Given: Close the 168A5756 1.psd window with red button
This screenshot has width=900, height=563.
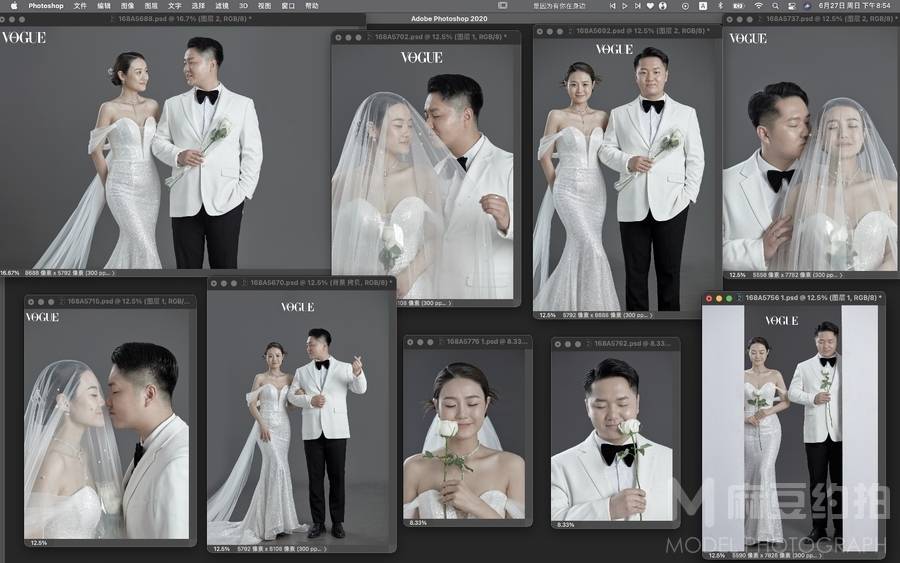Looking at the screenshot, I should point(709,298).
